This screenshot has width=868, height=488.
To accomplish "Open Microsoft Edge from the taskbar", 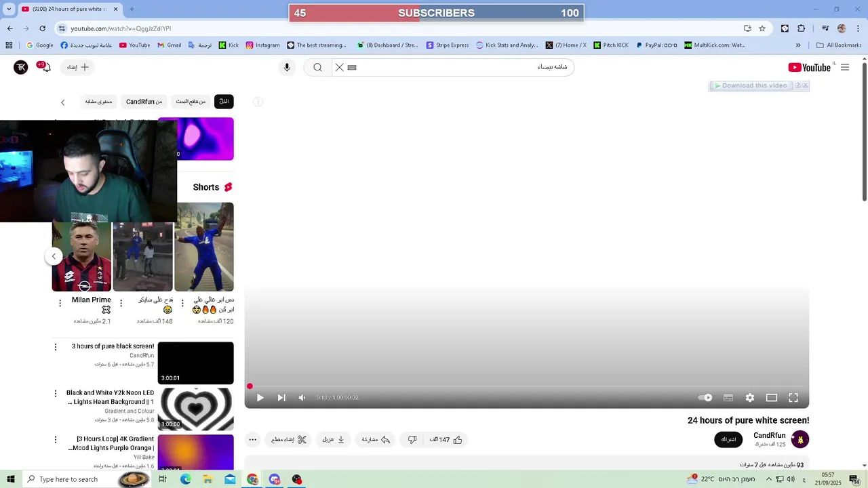I will (185, 479).
